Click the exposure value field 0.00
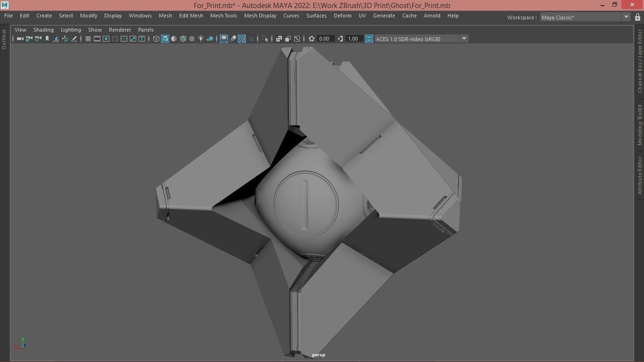Viewport: 644px width, 362px height. [325, 39]
